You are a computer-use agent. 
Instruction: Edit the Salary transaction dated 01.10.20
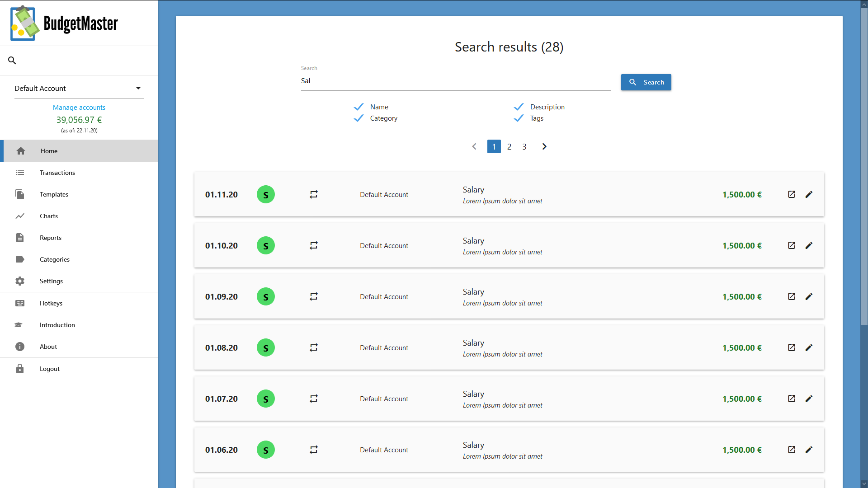(x=809, y=245)
